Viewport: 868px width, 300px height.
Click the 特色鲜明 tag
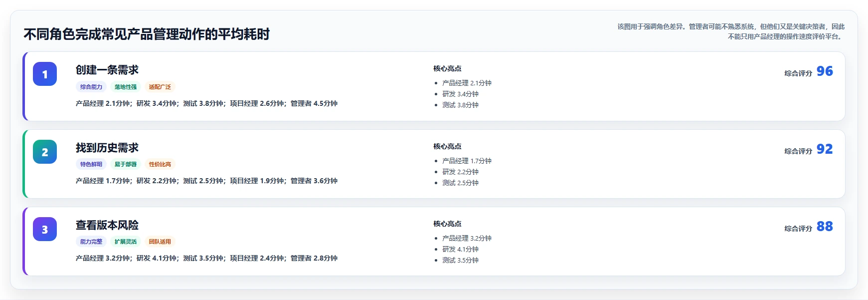coord(91,164)
